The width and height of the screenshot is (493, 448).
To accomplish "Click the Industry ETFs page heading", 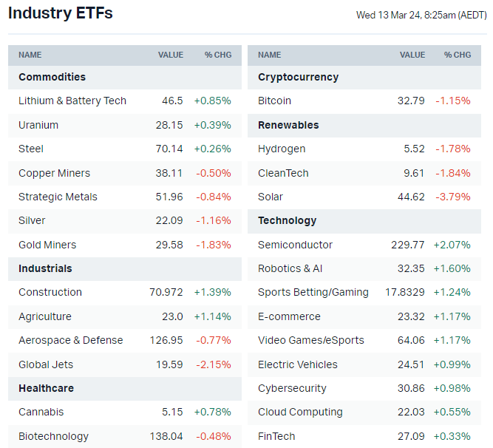I will 61,13.
